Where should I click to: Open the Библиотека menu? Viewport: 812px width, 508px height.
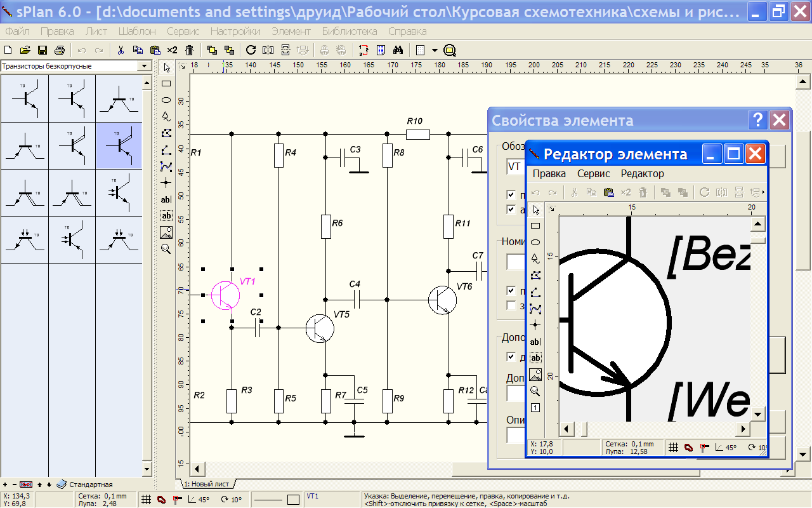(x=350, y=31)
